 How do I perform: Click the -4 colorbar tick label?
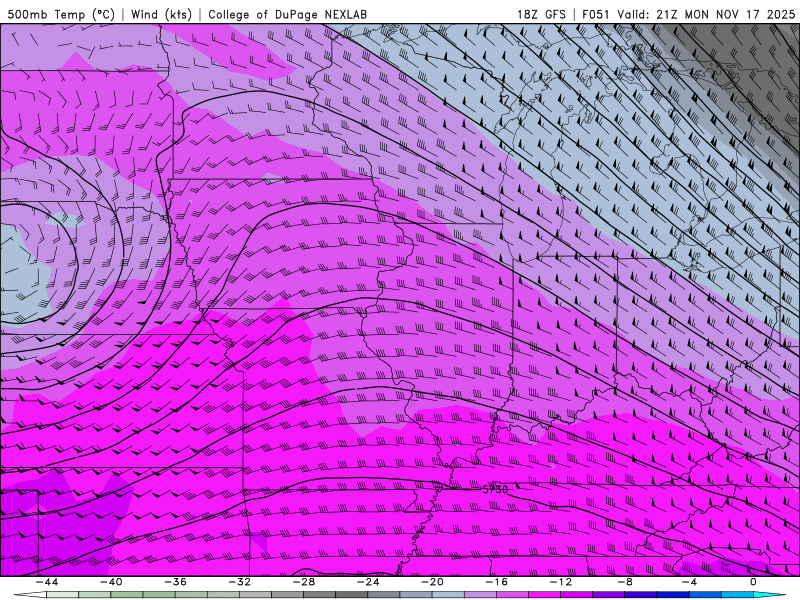690,582
